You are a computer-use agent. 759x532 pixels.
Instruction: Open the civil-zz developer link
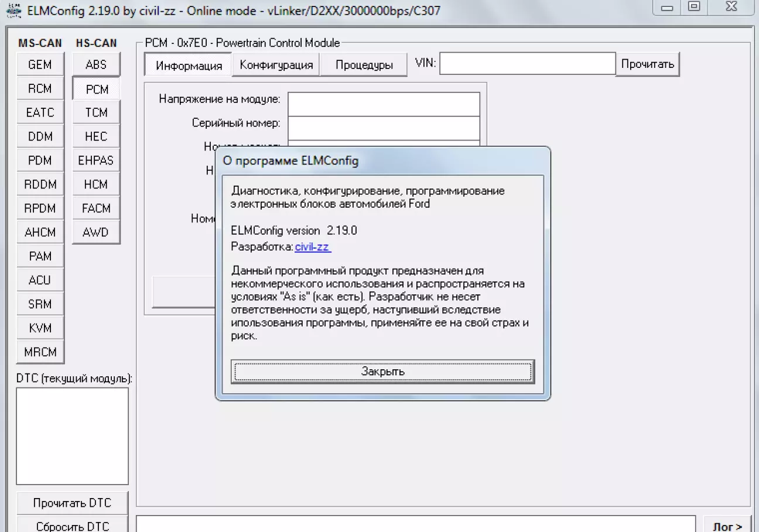point(313,247)
